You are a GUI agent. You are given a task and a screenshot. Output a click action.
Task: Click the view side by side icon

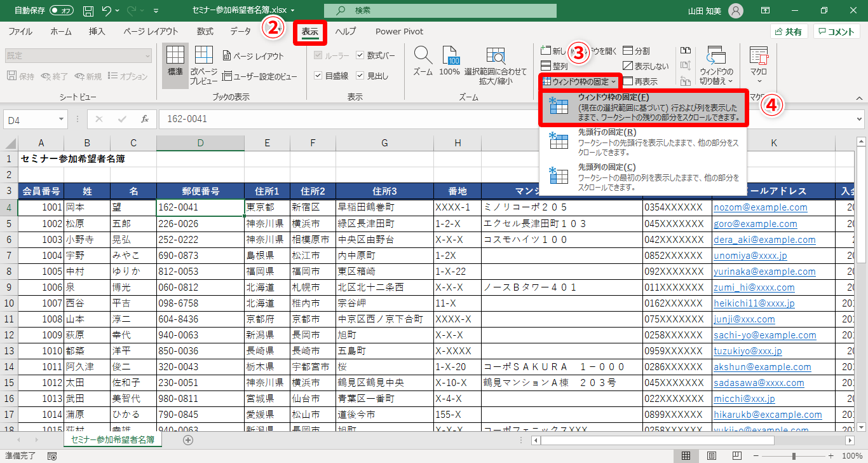[686, 50]
